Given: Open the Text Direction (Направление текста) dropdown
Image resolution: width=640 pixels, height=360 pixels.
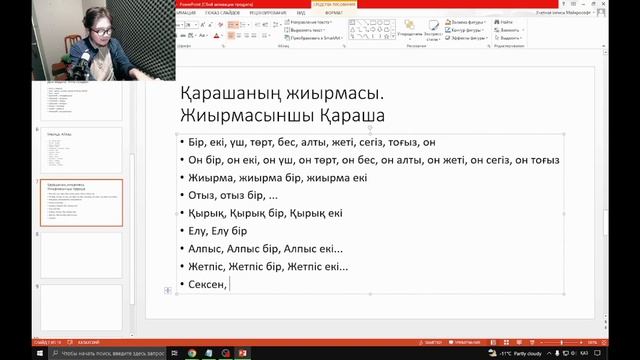Looking at the screenshot, I should pyautogui.click(x=309, y=22).
